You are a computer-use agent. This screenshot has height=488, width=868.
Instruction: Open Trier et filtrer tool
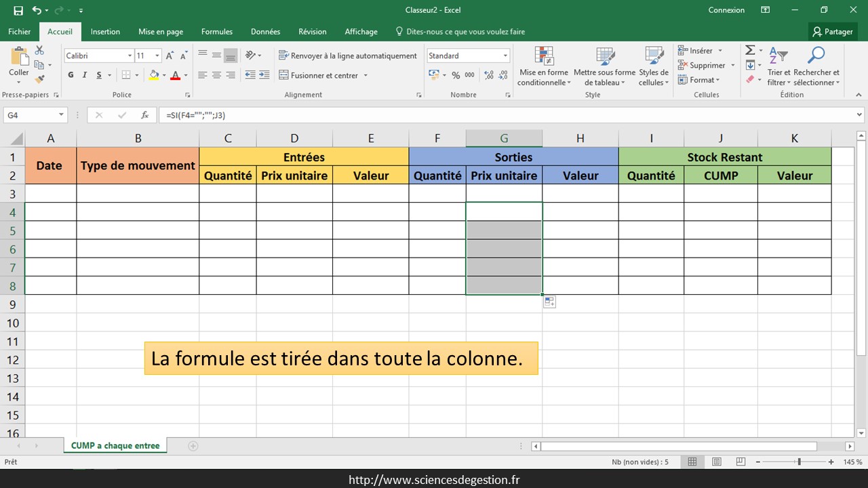point(778,67)
